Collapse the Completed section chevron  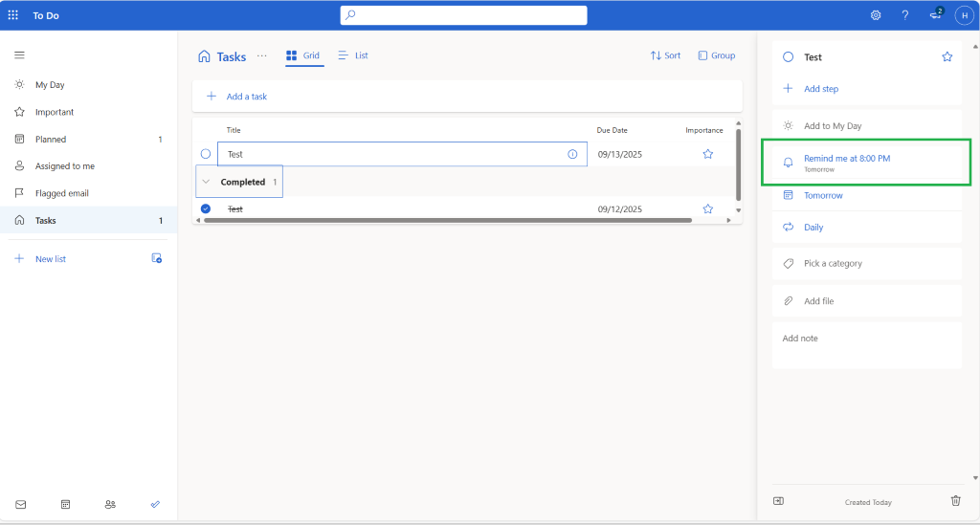[206, 182]
